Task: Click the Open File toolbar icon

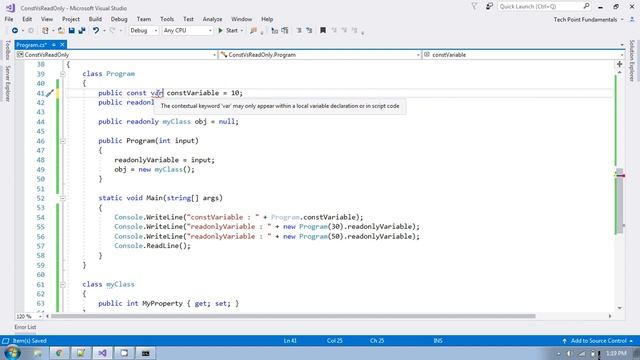Action: [x=61, y=31]
